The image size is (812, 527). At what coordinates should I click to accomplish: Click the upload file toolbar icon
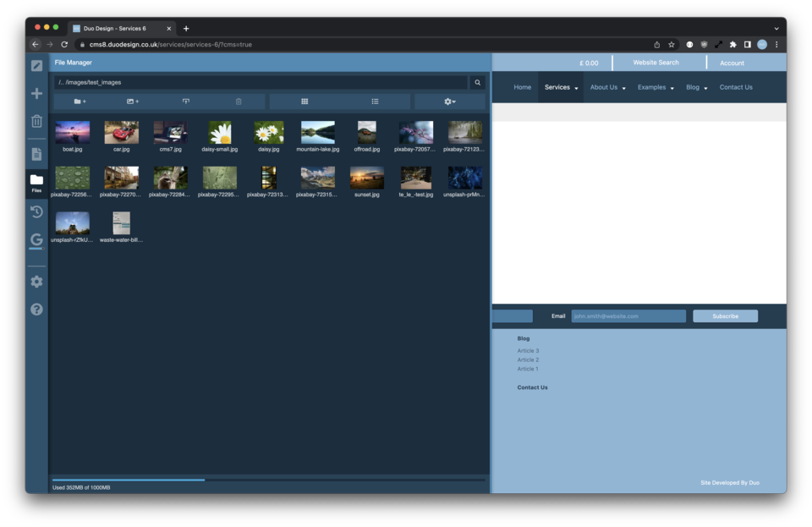click(x=186, y=102)
